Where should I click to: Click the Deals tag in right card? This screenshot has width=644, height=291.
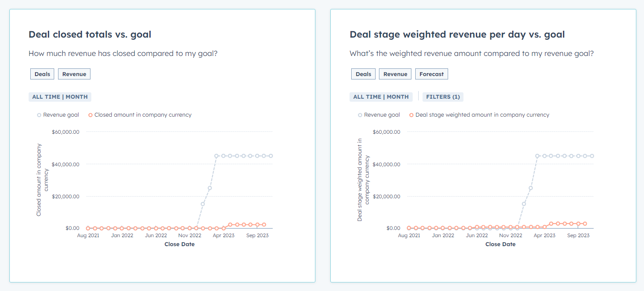pyautogui.click(x=363, y=74)
